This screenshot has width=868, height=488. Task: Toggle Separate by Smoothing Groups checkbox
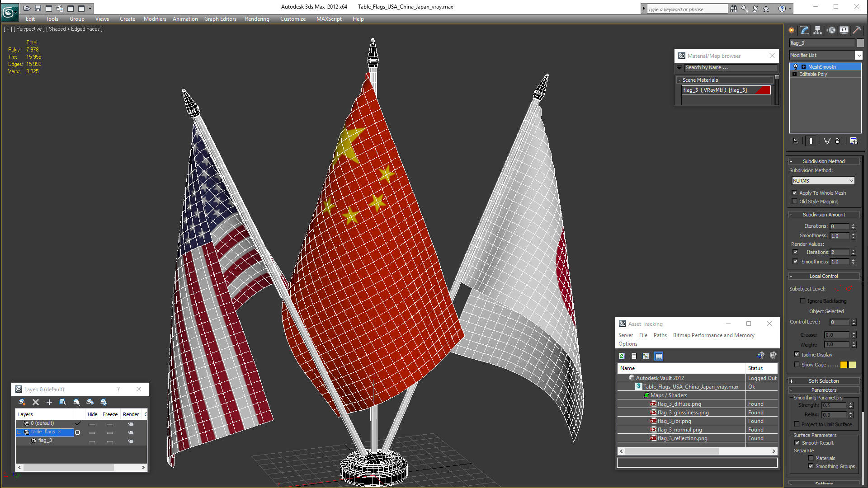pyautogui.click(x=811, y=466)
